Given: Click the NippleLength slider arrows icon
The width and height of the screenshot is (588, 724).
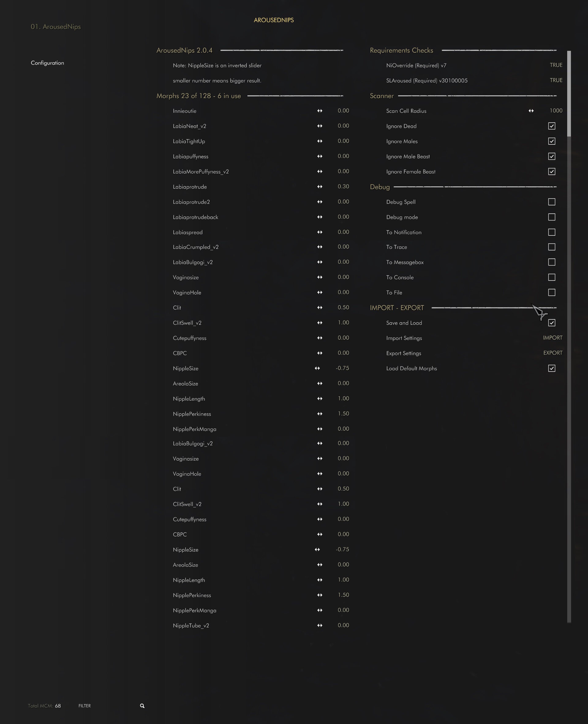Looking at the screenshot, I should point(319,398).
